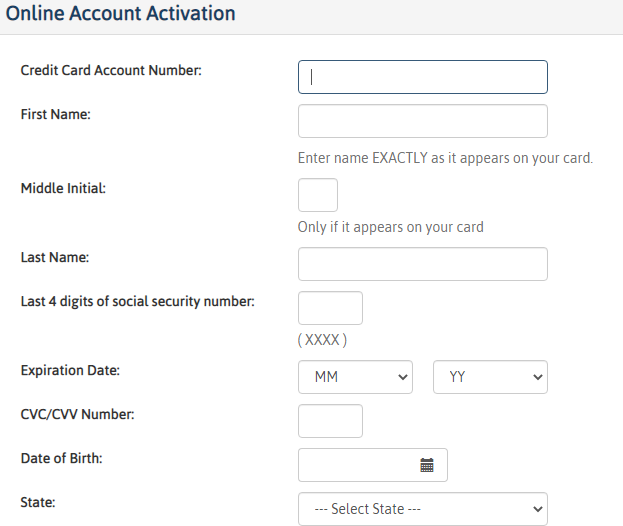623x526 pixels.
Task: Expand the YY expiration year dropdown
Action: point(490,377)
